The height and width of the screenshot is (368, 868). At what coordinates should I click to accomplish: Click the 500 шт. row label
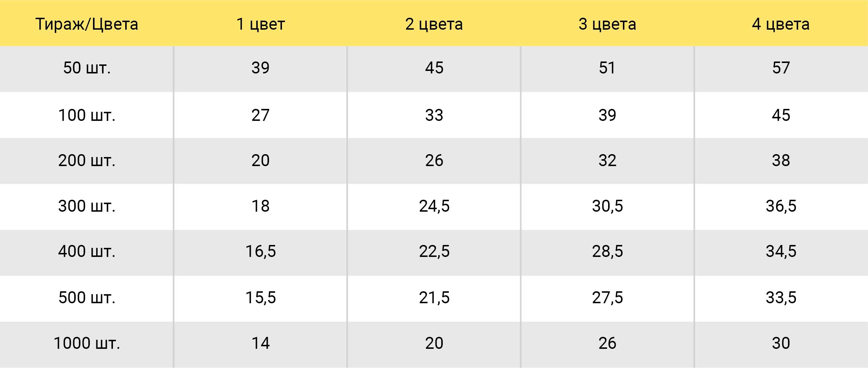click(x=87, y=298)
